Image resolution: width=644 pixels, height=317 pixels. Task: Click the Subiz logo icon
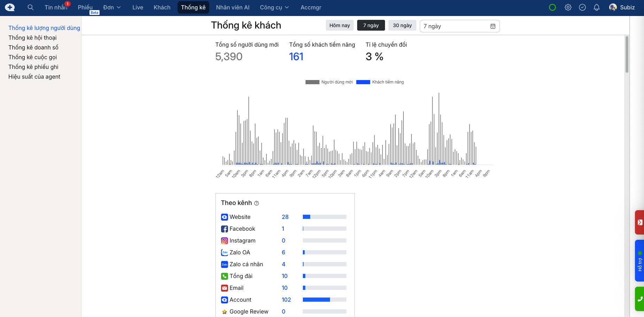point(10,7)
